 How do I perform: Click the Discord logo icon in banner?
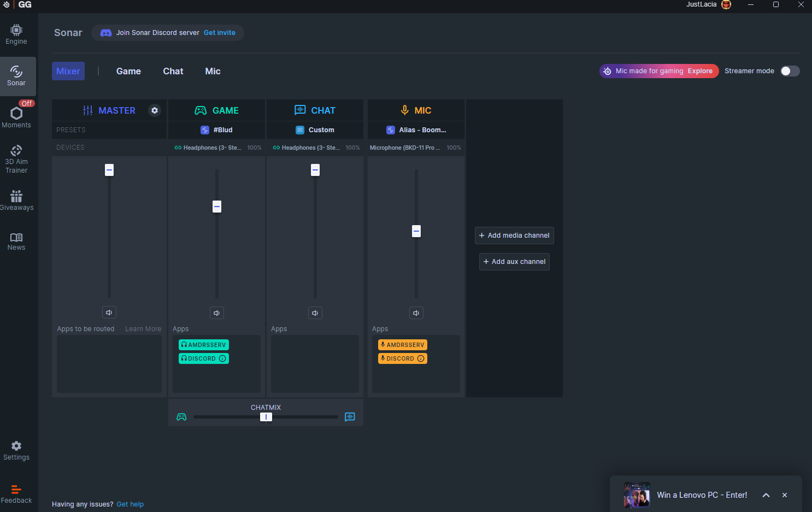pyautogui.click(x=106, y=33)
